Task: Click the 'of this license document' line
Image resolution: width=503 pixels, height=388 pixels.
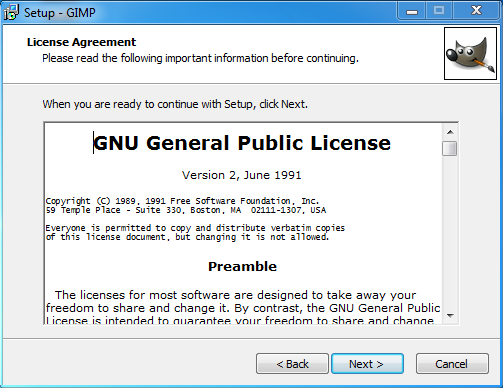Action: 187,237
